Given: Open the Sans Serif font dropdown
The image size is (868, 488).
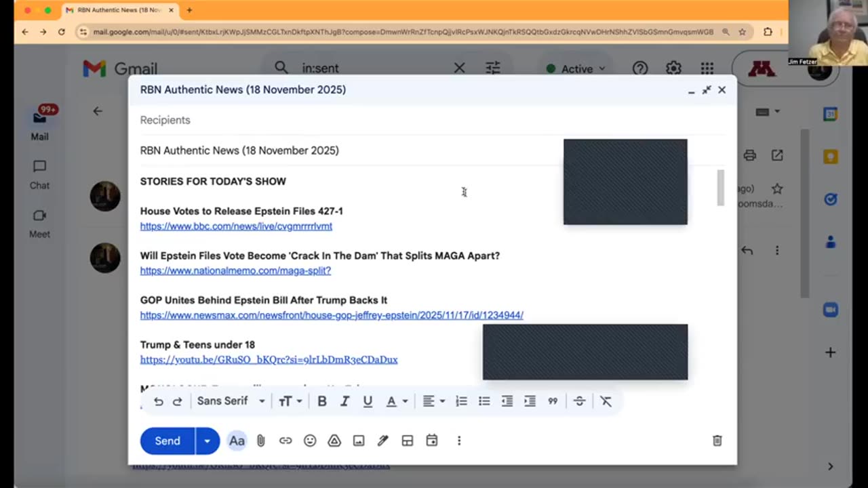Looking at the screenshot, I should pos(231,401).
